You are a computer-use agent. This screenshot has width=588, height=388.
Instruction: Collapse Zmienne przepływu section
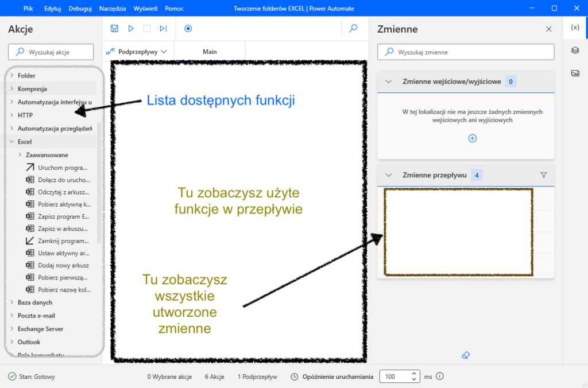pos(389,175)
